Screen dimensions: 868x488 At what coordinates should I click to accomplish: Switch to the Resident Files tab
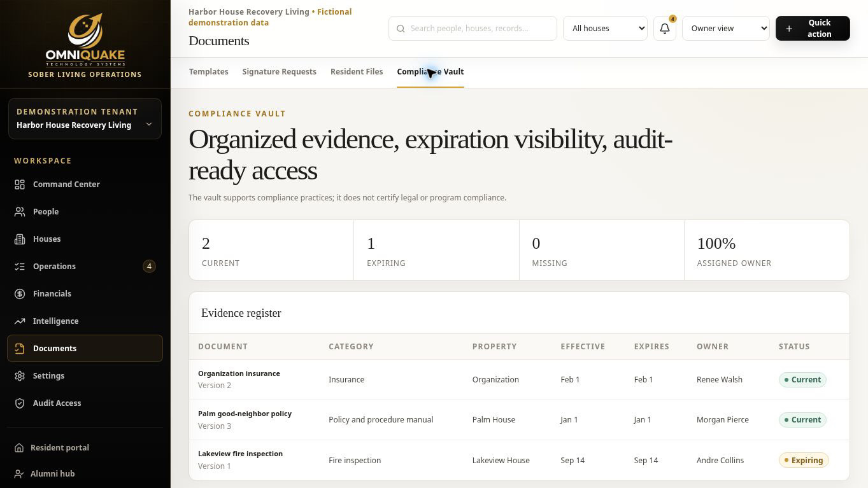357,72
